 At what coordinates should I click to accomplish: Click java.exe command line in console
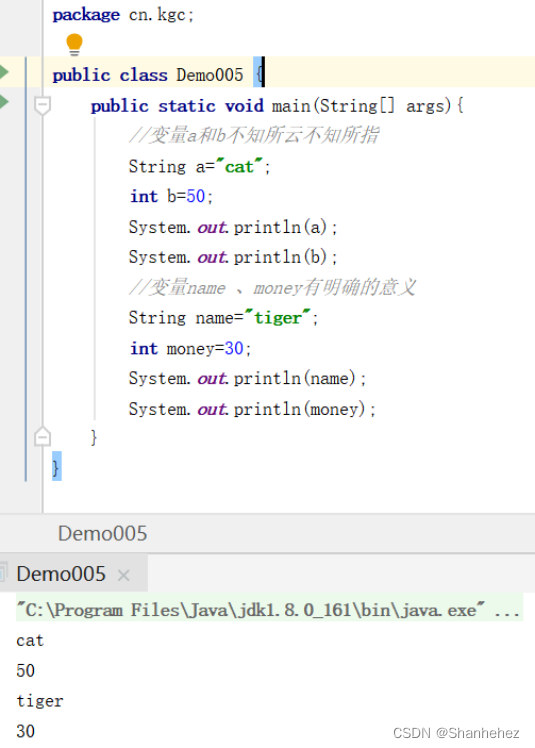269,609
